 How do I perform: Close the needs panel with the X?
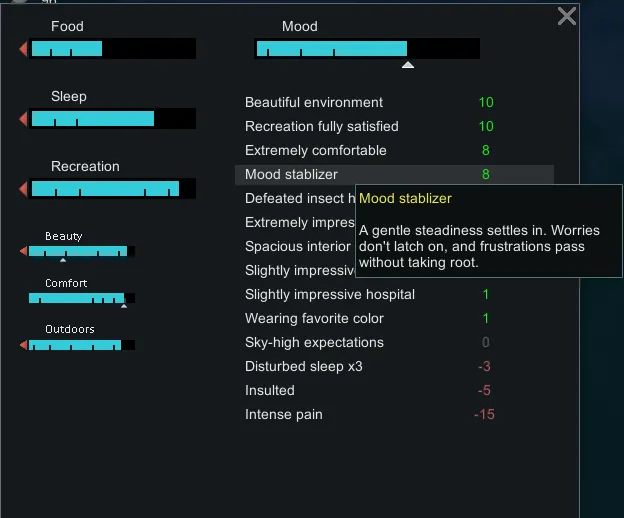tap(567, 16)
